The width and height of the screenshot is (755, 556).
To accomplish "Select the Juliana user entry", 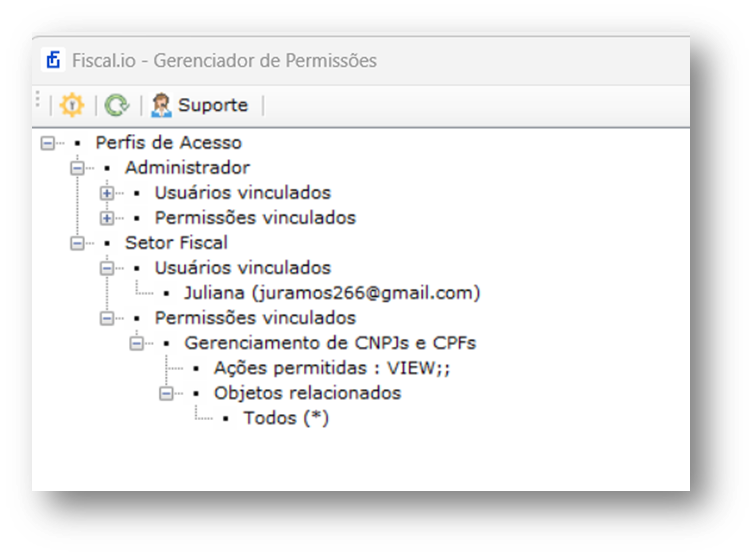I will pyautogui.click(x=332, y=293).
